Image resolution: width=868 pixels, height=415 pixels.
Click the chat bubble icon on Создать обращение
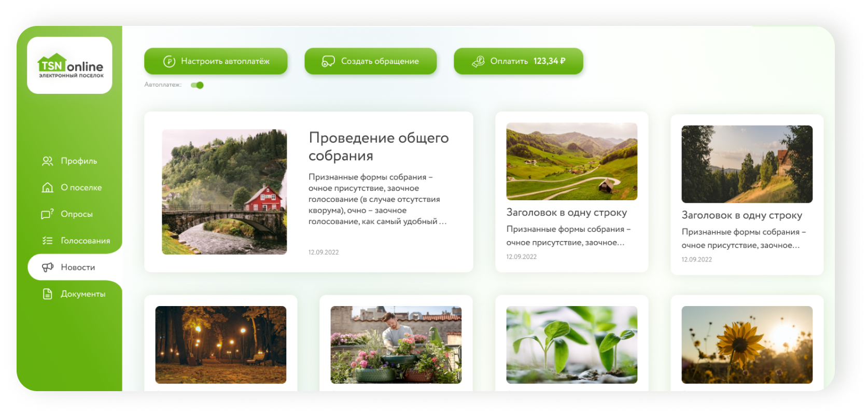coord(328,61)
